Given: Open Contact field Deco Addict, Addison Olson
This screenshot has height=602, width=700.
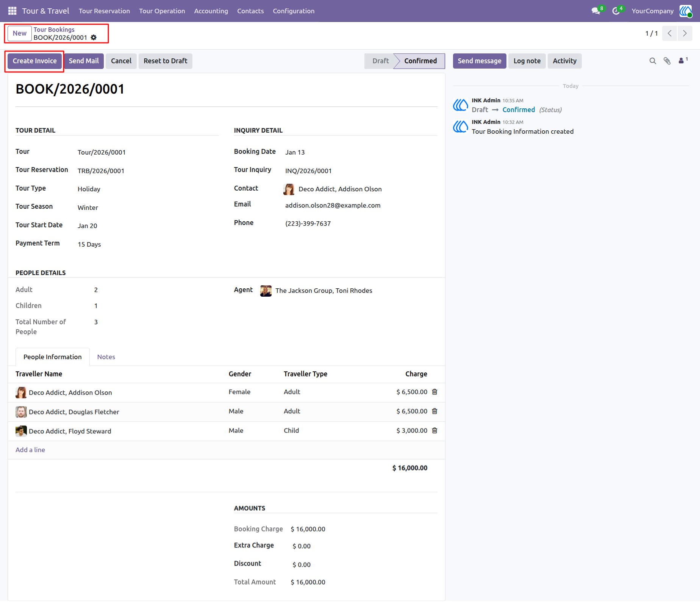Looking at the screenshot, I should 340,189.
